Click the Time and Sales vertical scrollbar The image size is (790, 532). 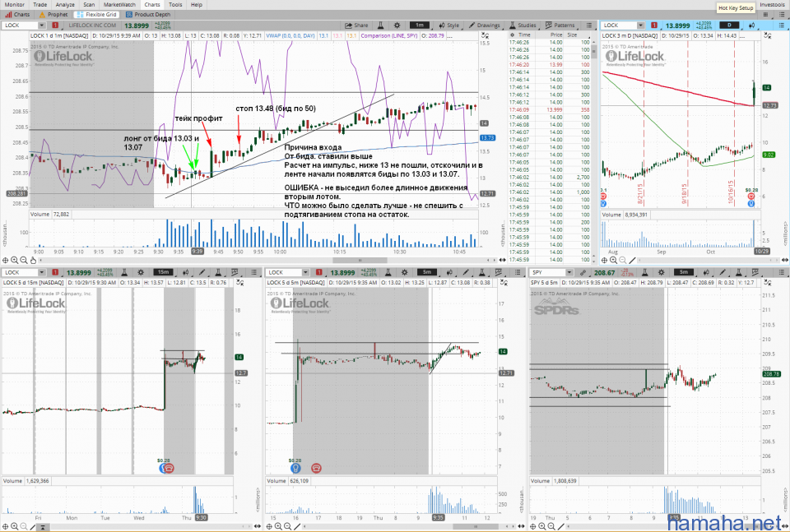[594, 52]
